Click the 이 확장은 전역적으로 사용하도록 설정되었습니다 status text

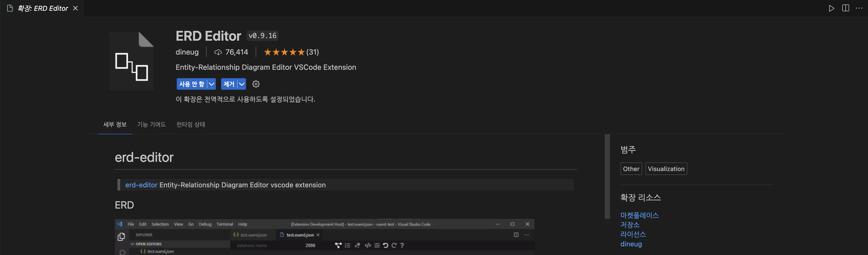pyautogui.click(x=245, y=99)
